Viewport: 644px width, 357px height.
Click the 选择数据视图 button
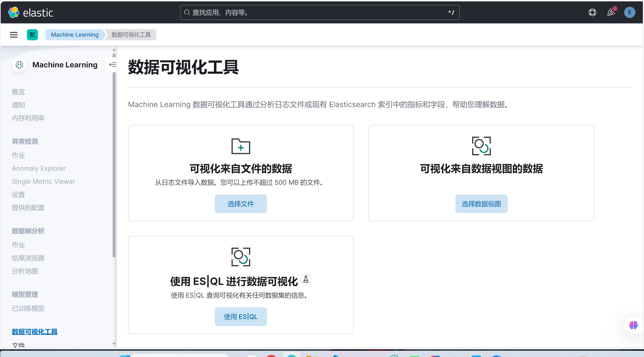[481, 204]
